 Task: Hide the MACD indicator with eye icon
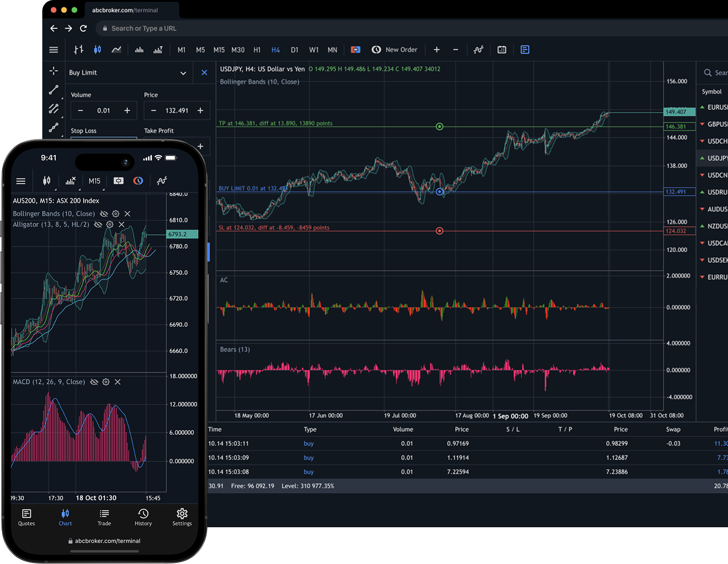94,382
